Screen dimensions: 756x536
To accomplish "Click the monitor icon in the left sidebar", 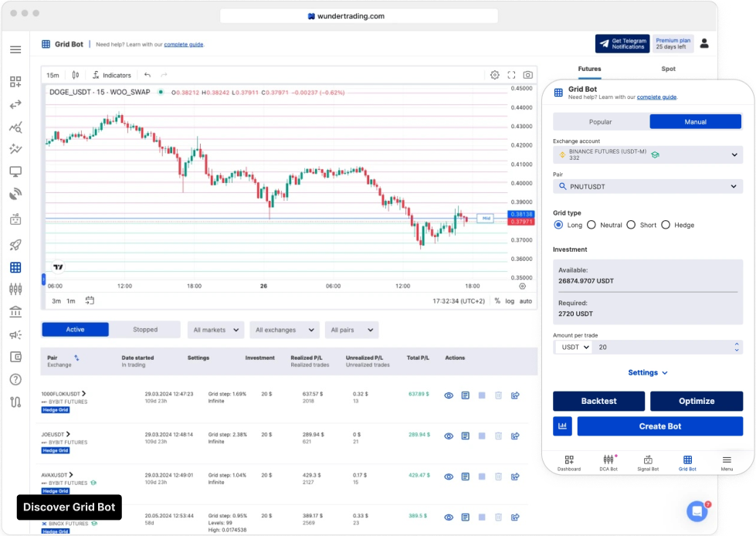I will click(15, 171).
